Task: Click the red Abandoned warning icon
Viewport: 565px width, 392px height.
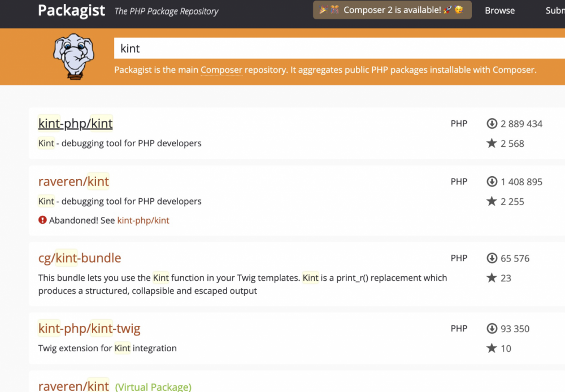Action: [x=42, y=220]
